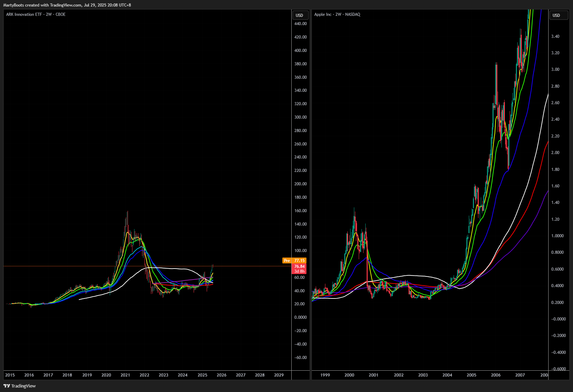573x392 pixels.
Task: Click −0.2000 on the Apple price axis
Action: pyautogui.click(x=559, y=336)
